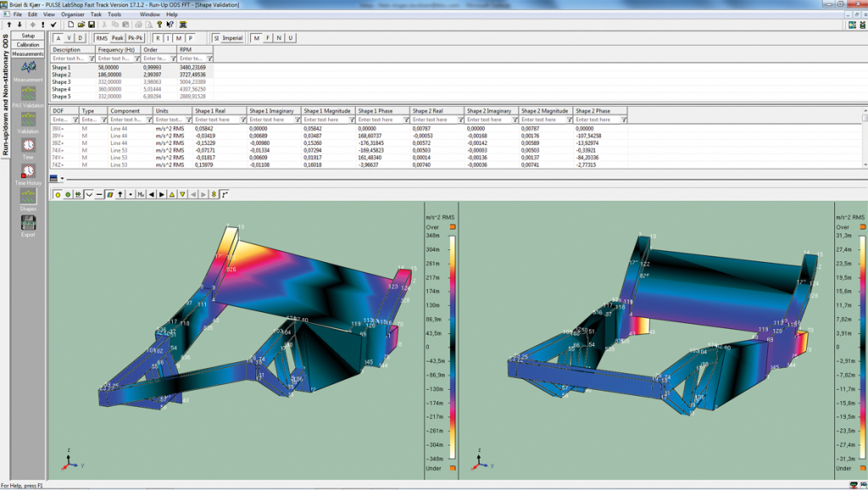Viewport: 868px width, 496px height.
Task: Toggle RMS display mode
Action: pos(103,38)
